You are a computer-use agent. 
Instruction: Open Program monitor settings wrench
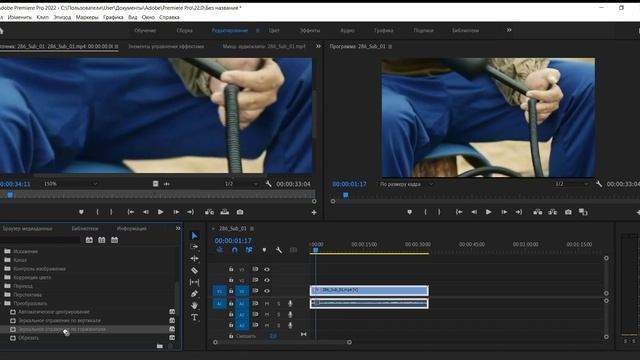[599, 184]
